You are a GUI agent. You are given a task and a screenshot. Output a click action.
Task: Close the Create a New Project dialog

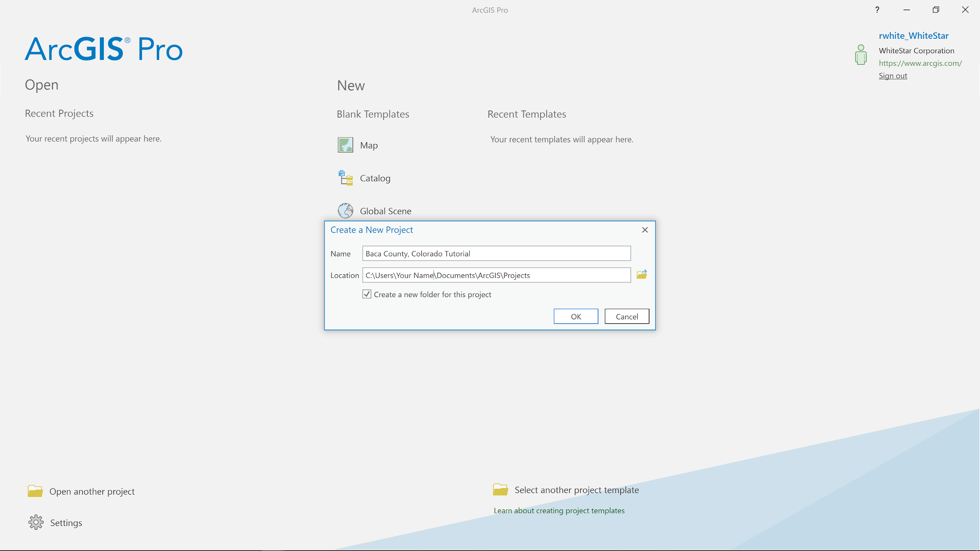click(x=645, y=230)
